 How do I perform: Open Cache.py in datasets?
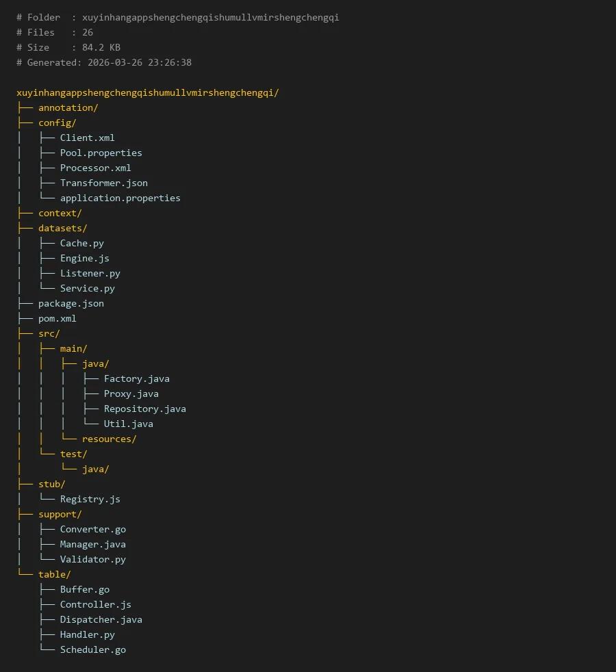[81, 243]
